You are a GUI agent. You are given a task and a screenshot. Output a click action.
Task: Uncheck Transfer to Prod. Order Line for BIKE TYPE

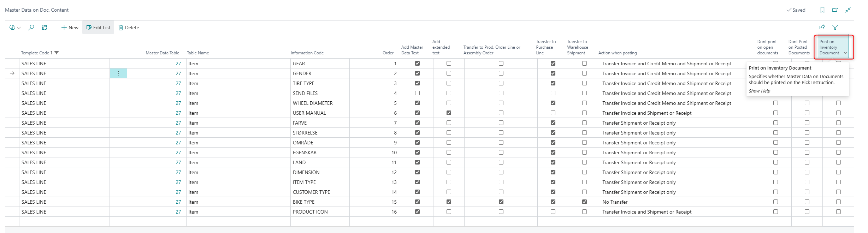[501, 202]
